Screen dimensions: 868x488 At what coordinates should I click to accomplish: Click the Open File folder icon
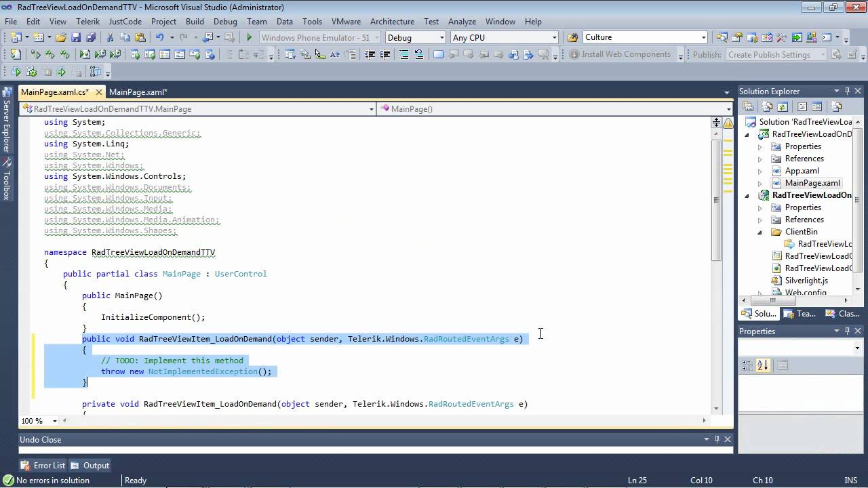[61, 37]
